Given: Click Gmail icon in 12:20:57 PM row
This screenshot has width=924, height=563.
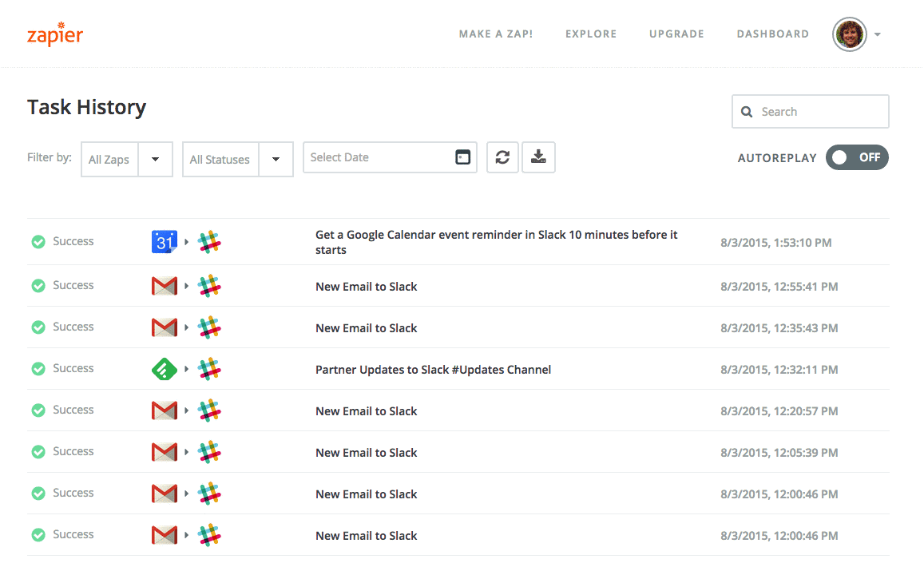Looking at the screenshot, I should (165, 410).
